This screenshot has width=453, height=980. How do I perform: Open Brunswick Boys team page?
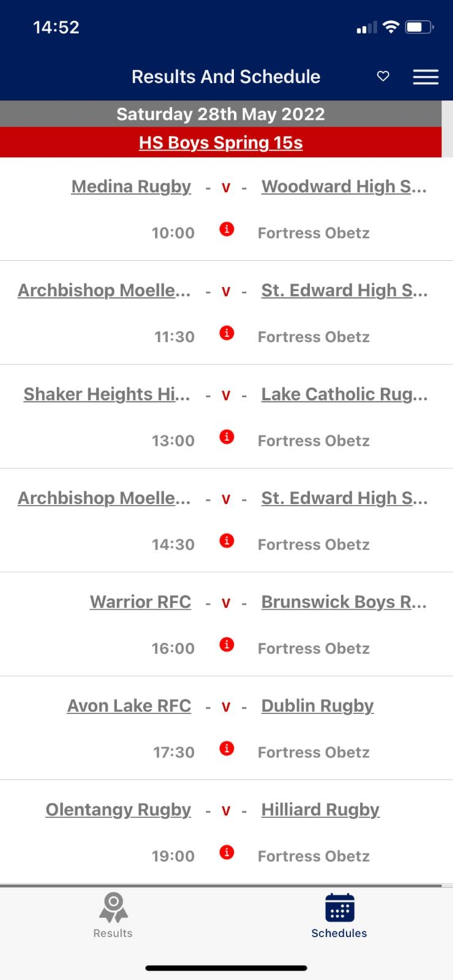pos(344,602)
